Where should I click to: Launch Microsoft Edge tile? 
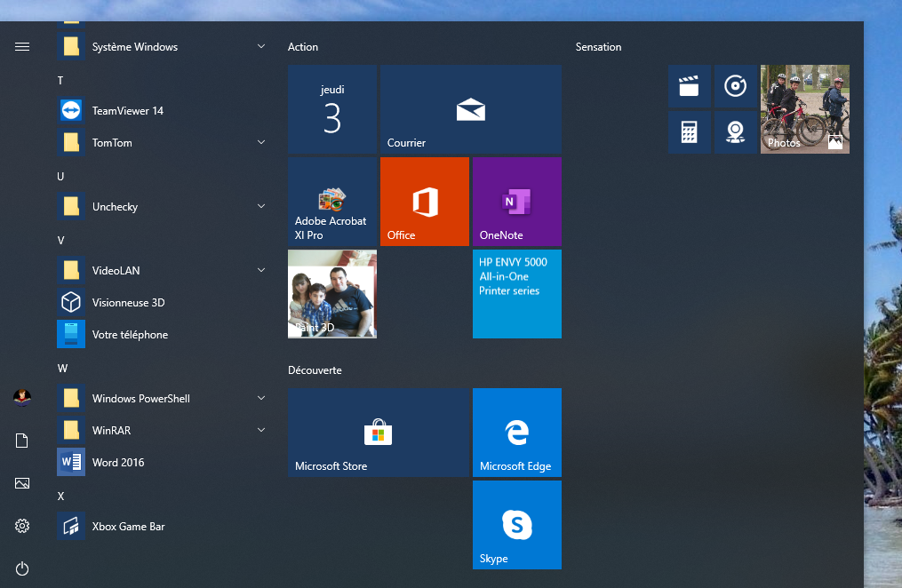point(517,433)
